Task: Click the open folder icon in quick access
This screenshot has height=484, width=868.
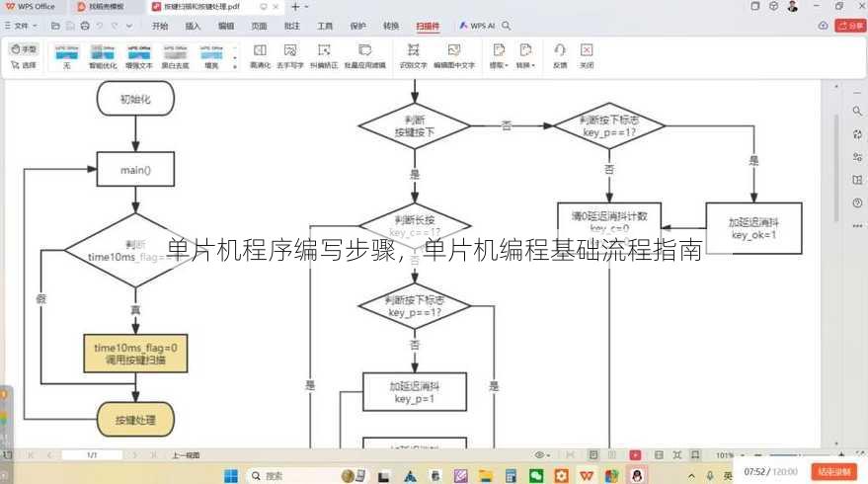Action: (x=55, y=26)
